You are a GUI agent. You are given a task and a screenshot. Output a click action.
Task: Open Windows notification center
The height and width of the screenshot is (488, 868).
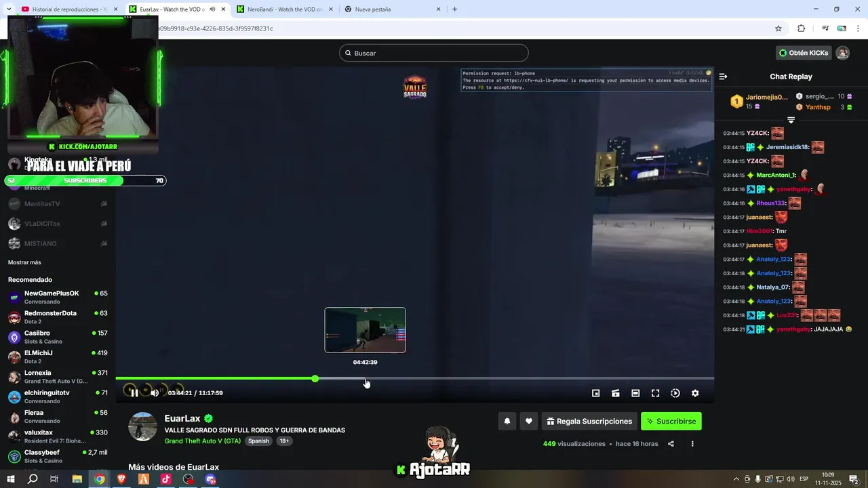854,479
